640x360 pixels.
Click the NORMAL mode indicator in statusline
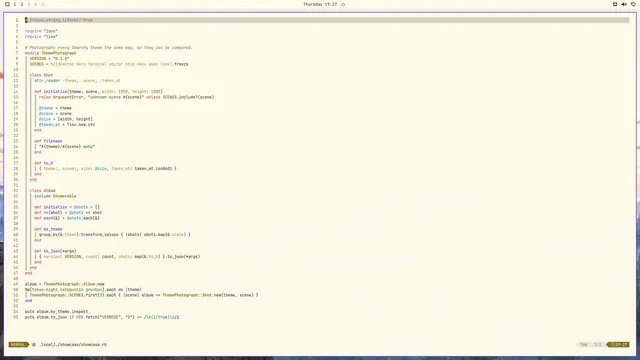pyautogui.click(x=18, y=344)
